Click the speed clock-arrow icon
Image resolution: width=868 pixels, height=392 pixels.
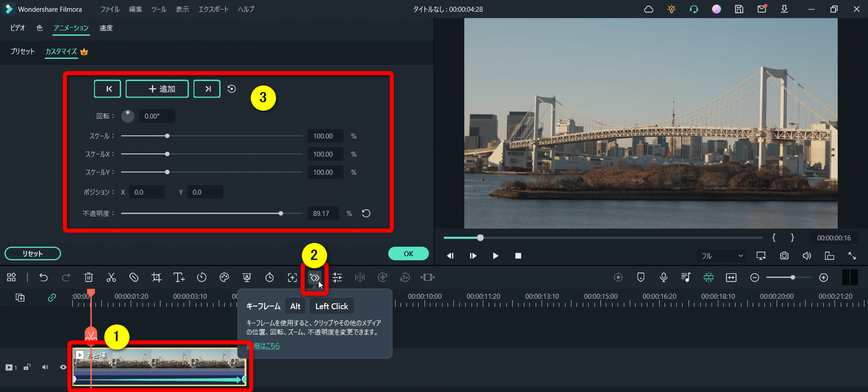pyautogui.click(x=202, y=277)
